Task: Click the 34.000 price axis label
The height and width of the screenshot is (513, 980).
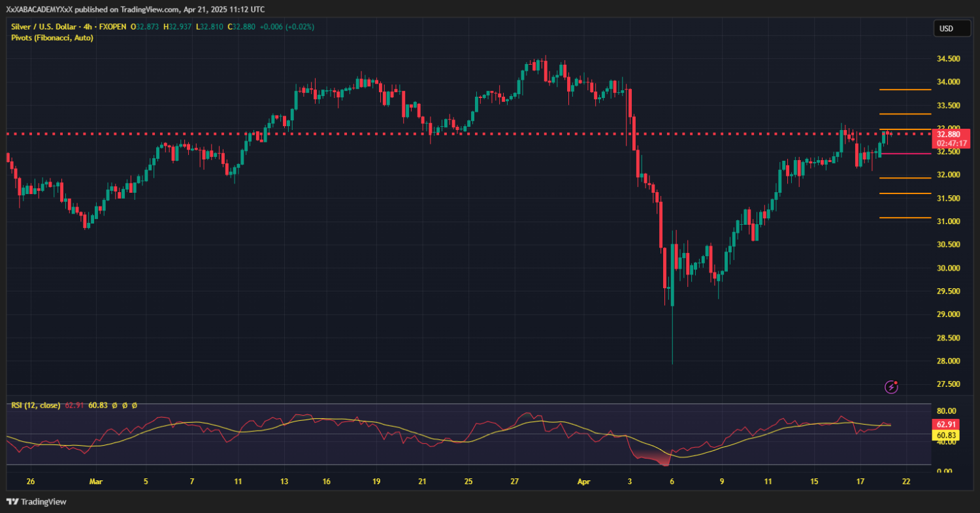Action: coord(949,82)
